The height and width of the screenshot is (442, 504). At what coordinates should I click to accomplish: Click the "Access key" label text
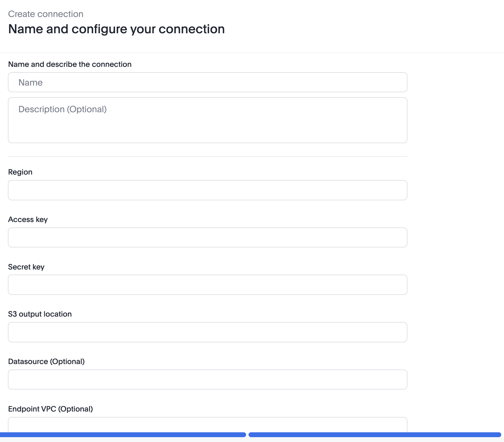[28, 220]
